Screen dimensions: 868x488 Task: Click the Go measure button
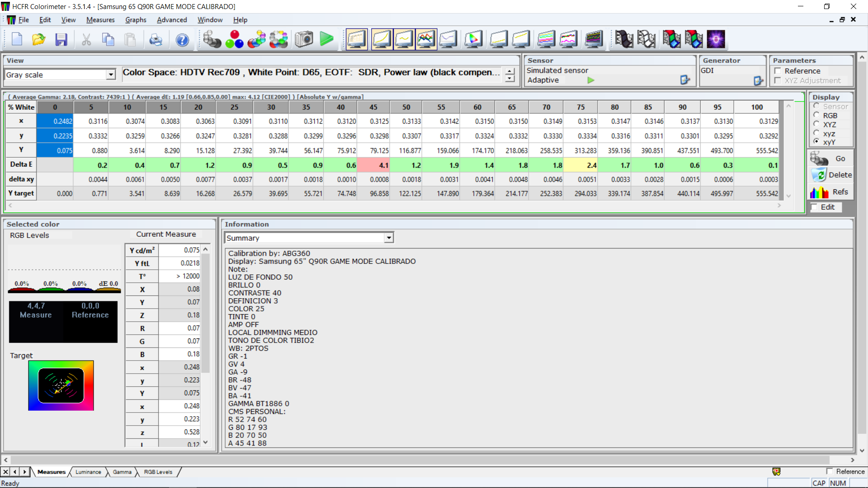pos(830,159)
